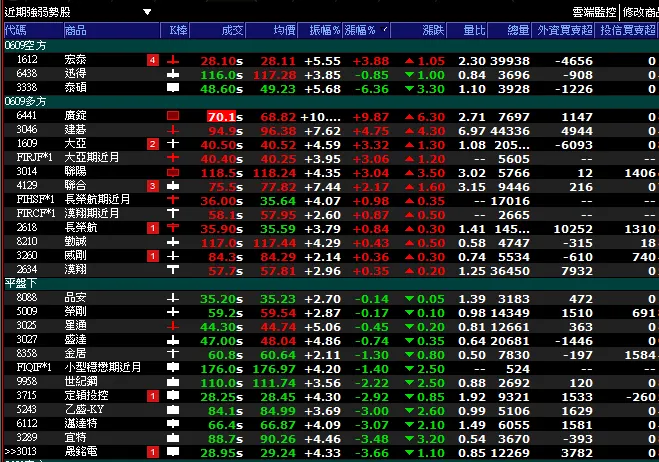Click the K-bar icon for 宏泰
This screenshot has height=462, width=659.
(x=173, y=61)
